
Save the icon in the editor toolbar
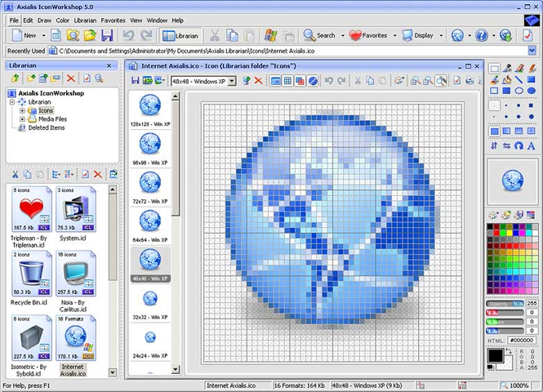pyautogui.click(x=135, y=81)
